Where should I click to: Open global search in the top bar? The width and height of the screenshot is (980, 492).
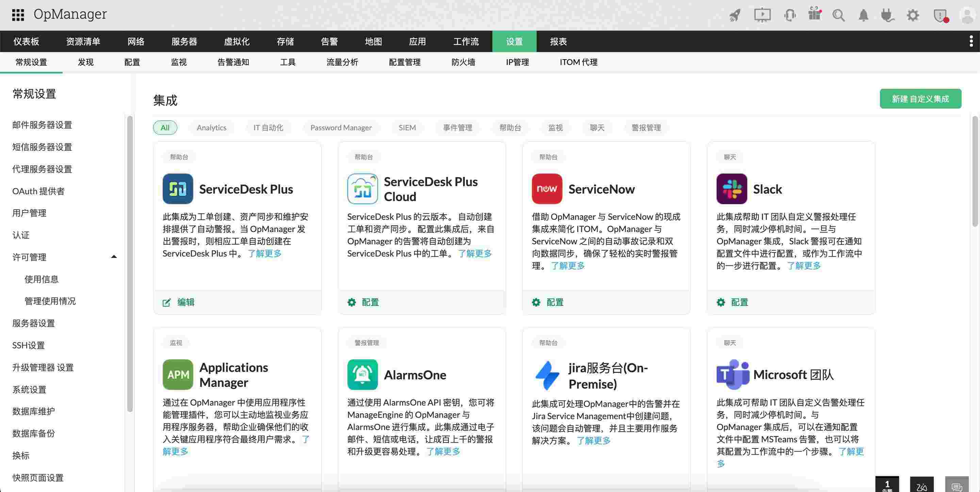pyautogui.click(x=839, y=15)
